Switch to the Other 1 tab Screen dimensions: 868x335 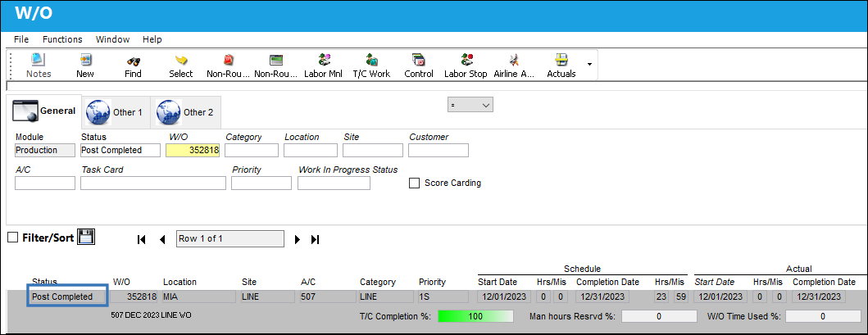click(x=116, y=112)
